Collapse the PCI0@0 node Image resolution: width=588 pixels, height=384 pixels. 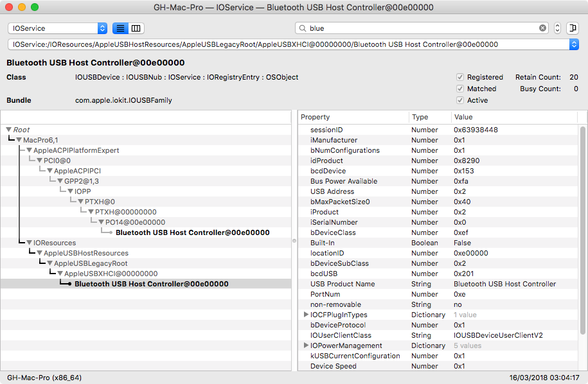[39, 161]
